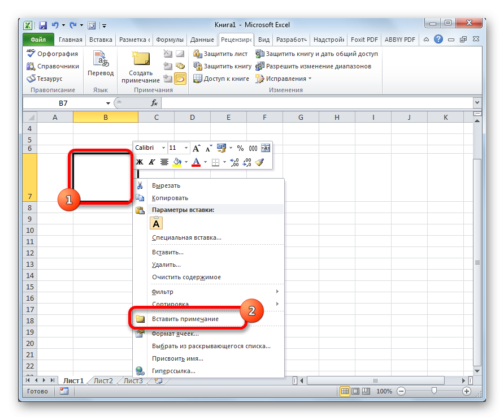Apply comma style 000 icon
504x420 pixels.
253,148
